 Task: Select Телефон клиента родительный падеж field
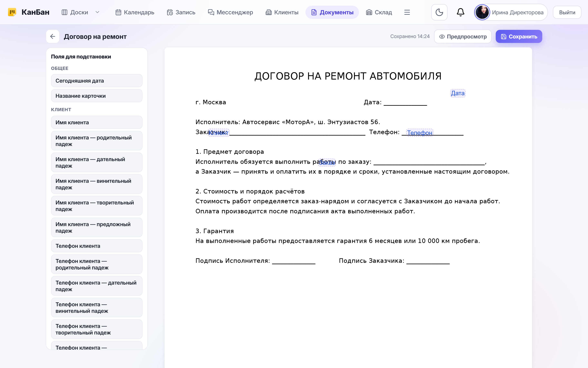97,264
